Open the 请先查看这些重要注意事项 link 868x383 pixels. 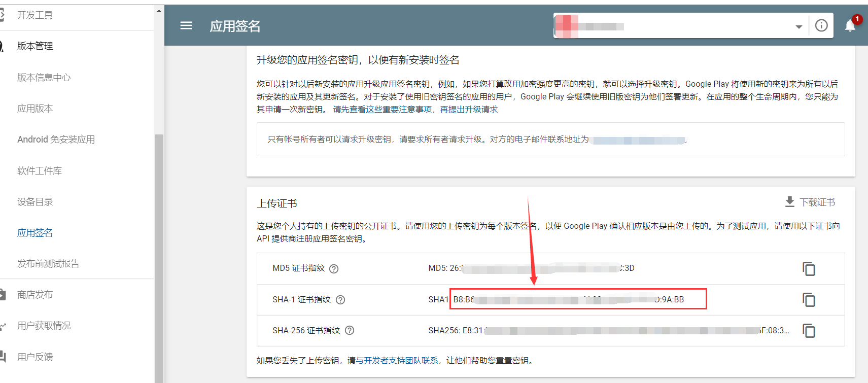click(x=383, y=110)
